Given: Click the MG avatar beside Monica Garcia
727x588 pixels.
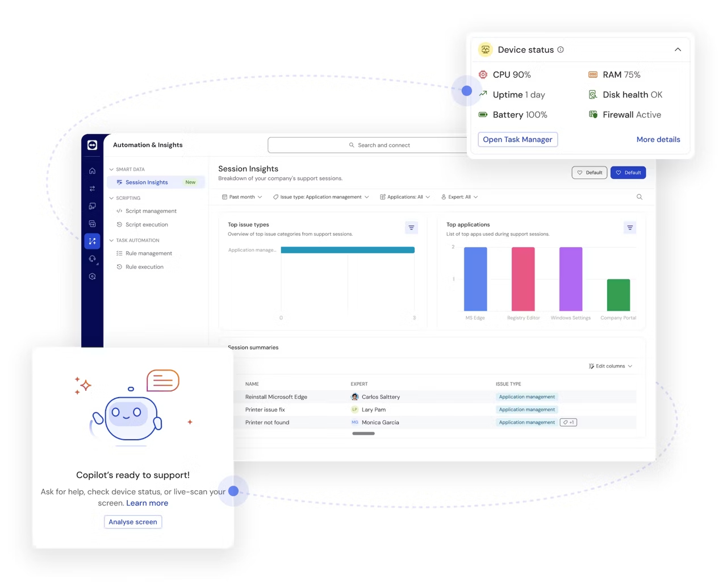Looking at the screenshot, I should (x=355, y=422).
